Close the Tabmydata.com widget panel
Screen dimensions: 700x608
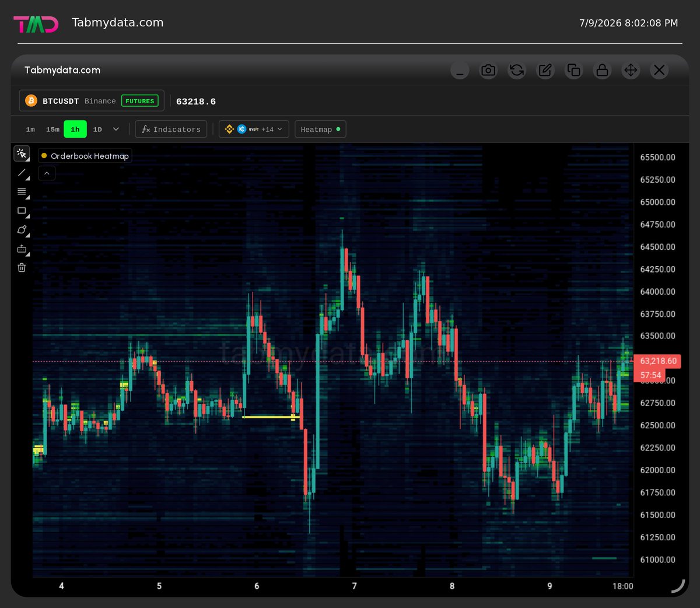point(659,71)
